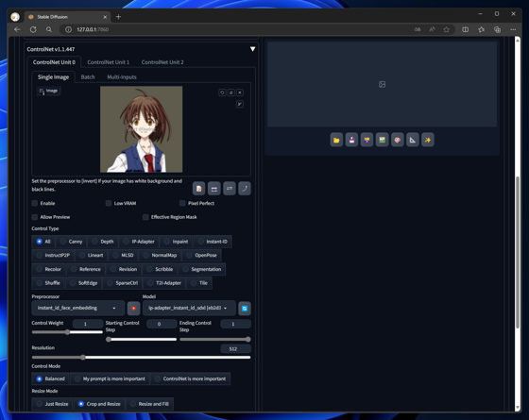Choose ControlNet is more important mode
This screenshot has height=420, width=529.
point(190,378)
